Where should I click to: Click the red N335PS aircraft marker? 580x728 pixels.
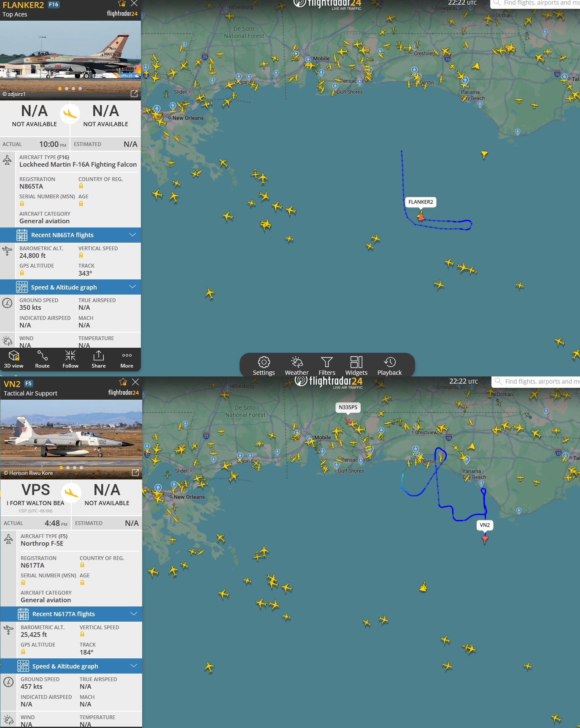coord(348,421)
